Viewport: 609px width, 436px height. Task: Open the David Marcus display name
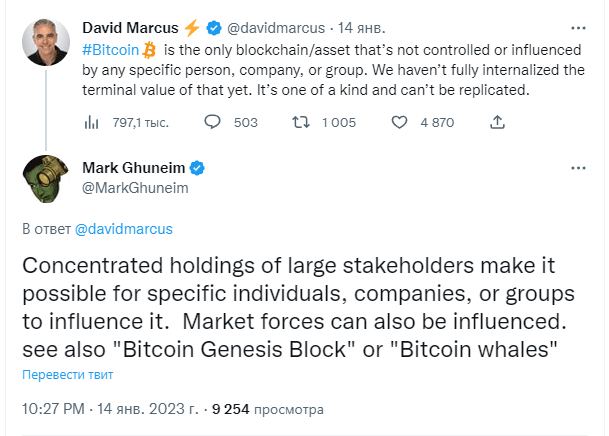click(x=130, y=28)
